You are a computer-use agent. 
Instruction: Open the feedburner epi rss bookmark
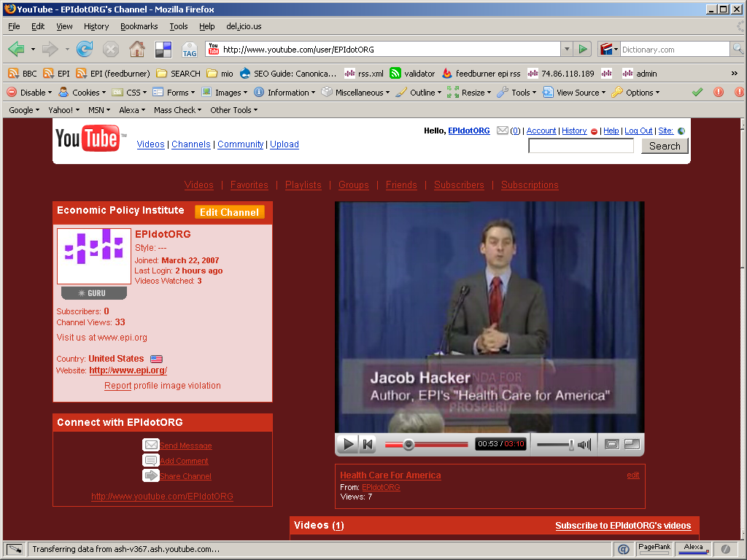pos(481,74)
